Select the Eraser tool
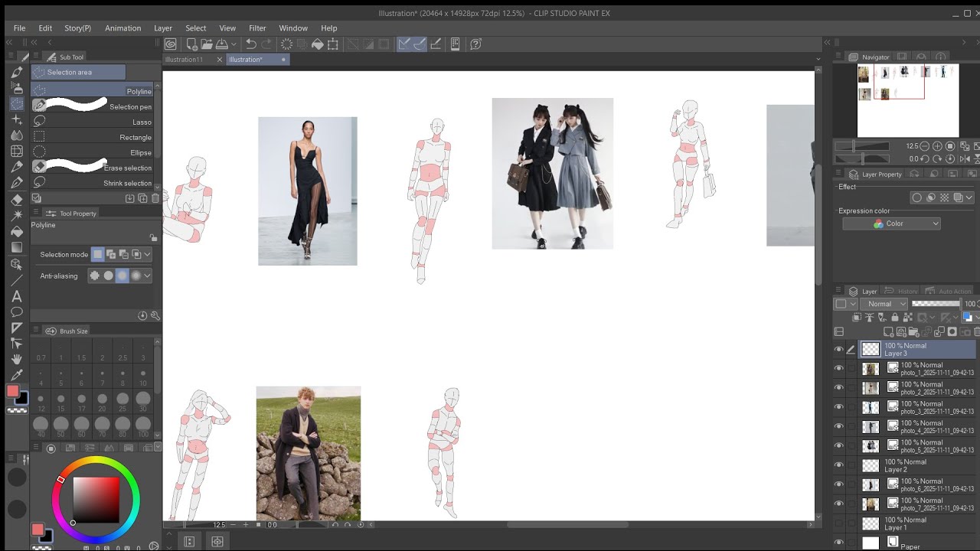The image size is (980, 551). [17, 199]
